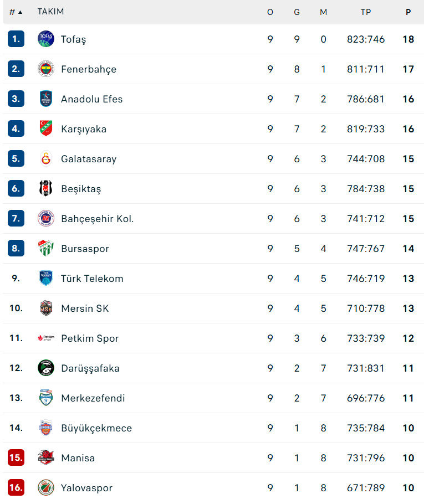Open the Anadolu Efes logo
This screenshot has height=504, width=424.
click(x=45, y=99)
